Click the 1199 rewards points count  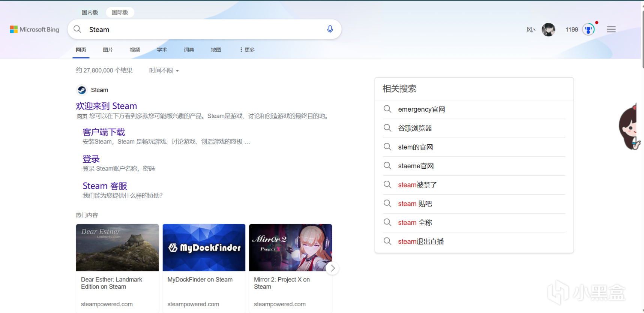(x=572, y=30)
